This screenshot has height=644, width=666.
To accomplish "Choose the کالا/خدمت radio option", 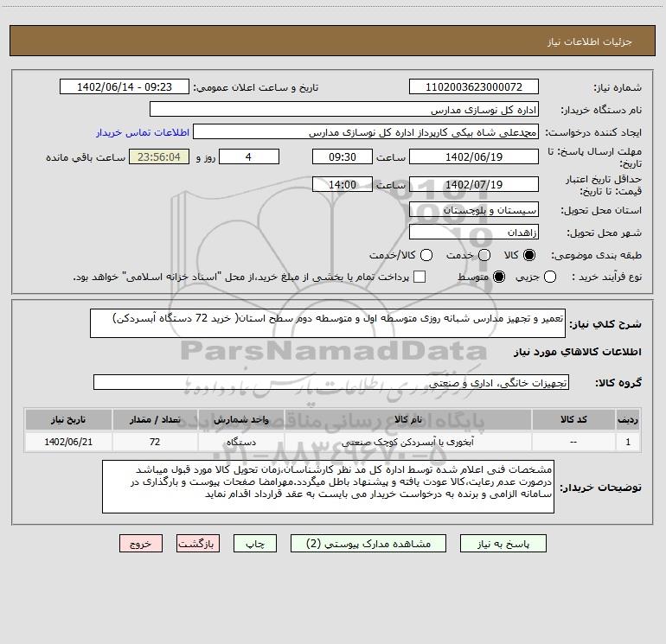I will (426, 255).
